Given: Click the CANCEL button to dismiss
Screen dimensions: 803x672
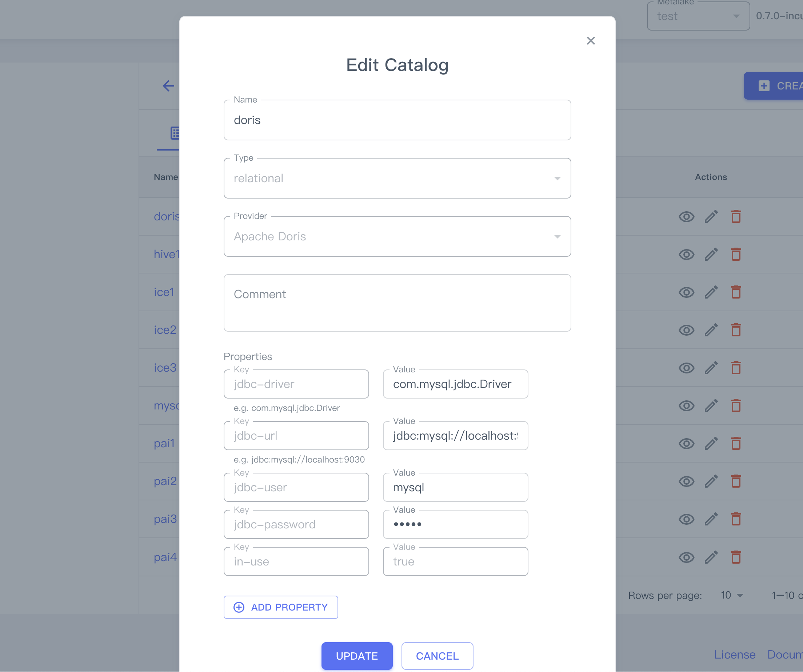Looking at the screenshot, I should coord(437,656).
